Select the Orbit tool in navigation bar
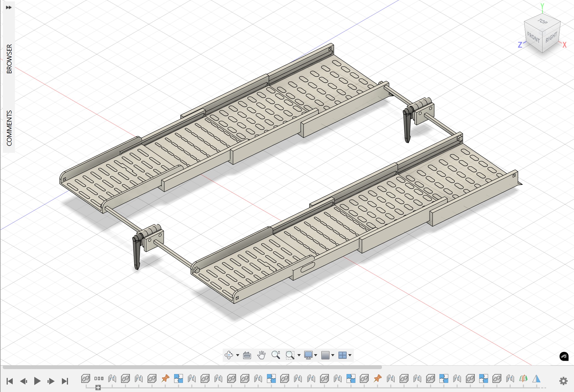This screenshot has width=574, height=392. [229, 355]
